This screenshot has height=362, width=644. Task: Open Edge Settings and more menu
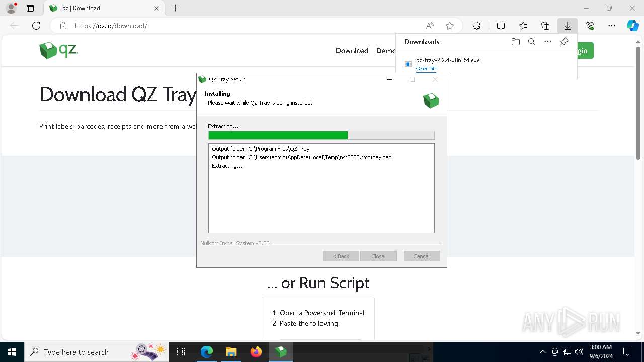[x=612, y=26]
